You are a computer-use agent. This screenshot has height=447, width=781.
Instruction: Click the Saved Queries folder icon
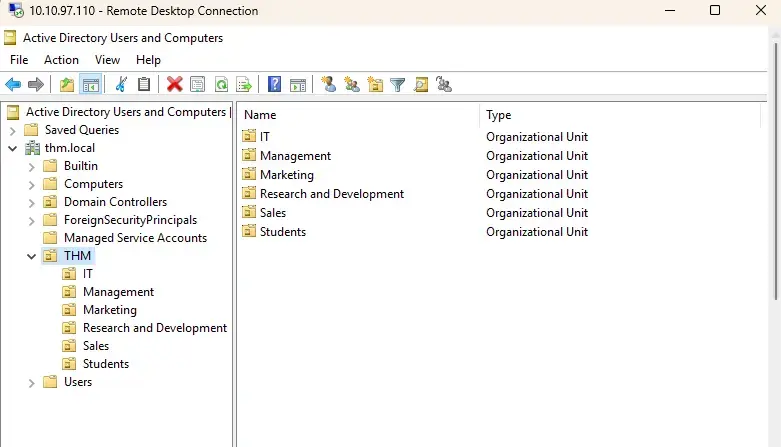pyautogui.click(x=31, y=130)
